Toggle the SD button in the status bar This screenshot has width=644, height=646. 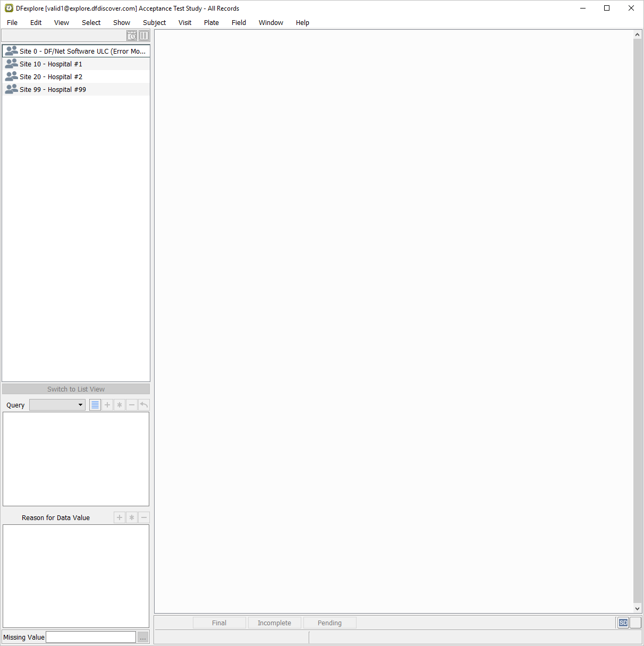pos(623,623)
